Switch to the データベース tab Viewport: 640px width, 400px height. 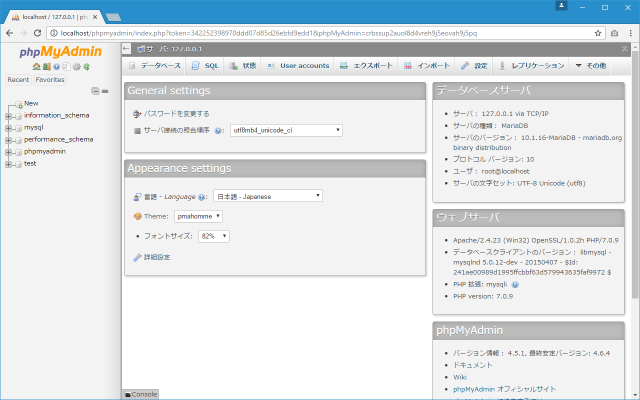(x=154, y=66)
